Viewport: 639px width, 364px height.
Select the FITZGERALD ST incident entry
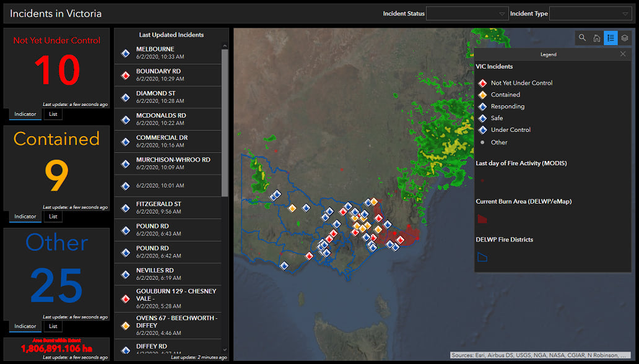pos(168,208)
